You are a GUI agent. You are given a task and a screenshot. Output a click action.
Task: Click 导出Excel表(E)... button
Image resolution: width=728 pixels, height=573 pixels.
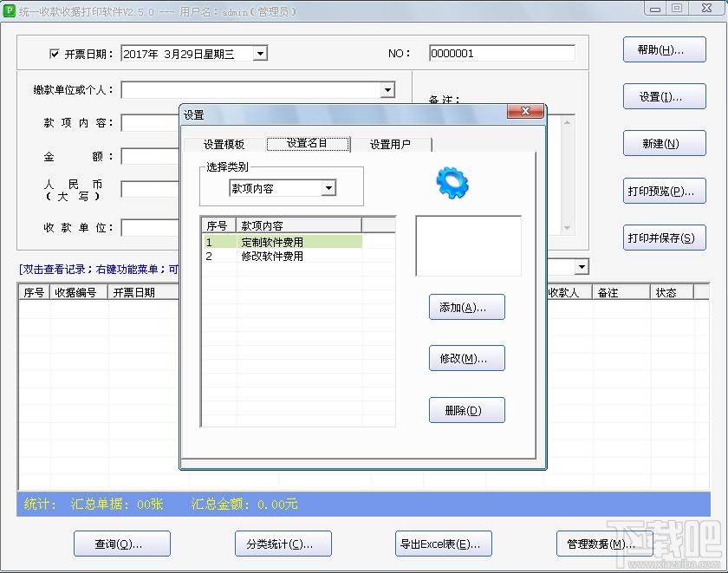[444, 544]
